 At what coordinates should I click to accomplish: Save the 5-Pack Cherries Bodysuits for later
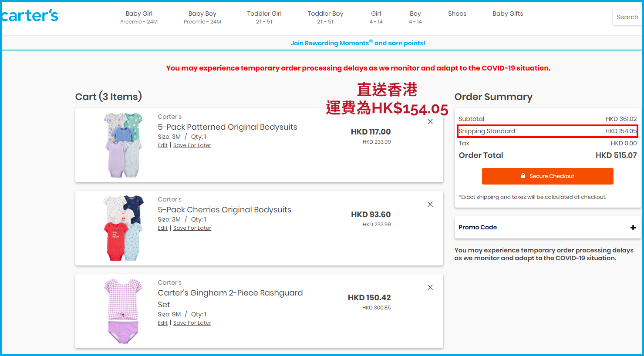pos(192,228)
